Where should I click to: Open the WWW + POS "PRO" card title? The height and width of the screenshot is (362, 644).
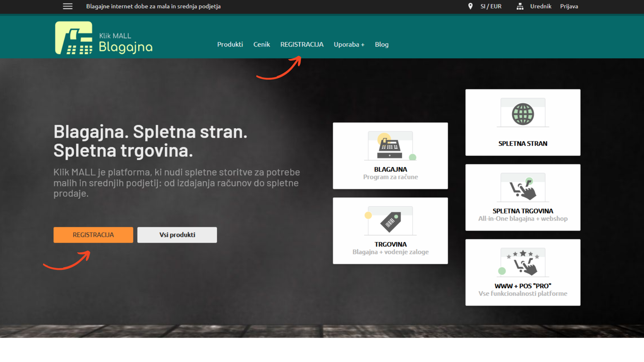tap(523, 286)
